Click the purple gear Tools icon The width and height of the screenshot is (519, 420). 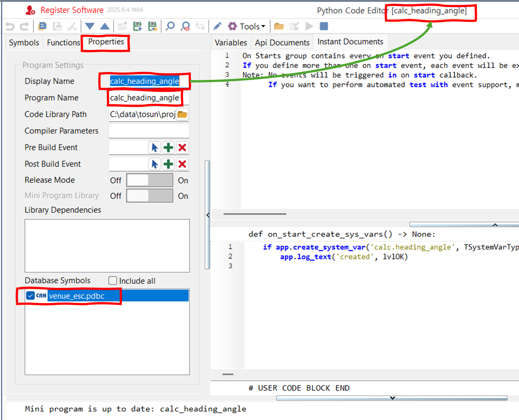click(x=233, y=26)
